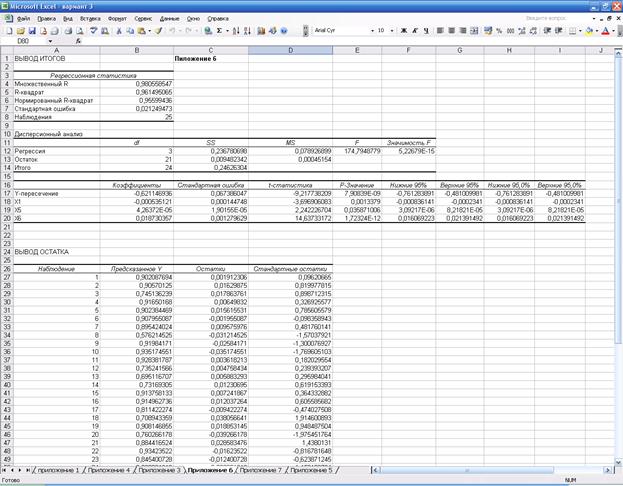The image size is (623, 486).
Task: Open the Справка menu
Action: 218,19
